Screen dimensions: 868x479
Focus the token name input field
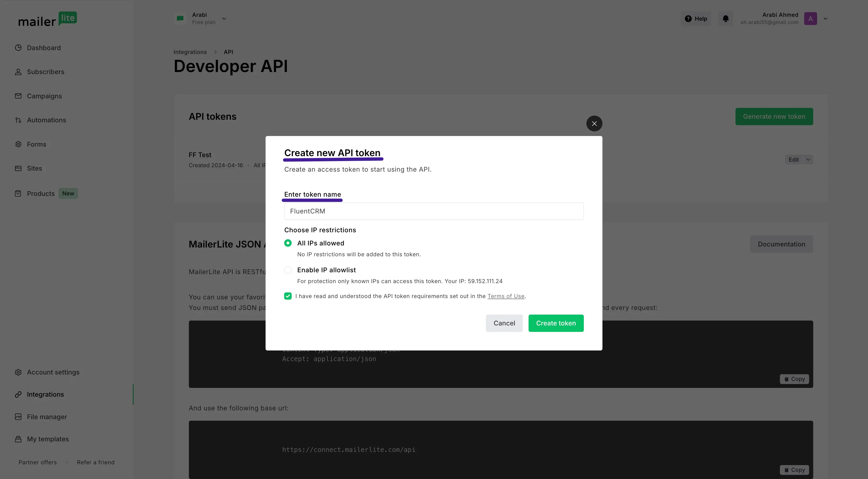[x=434, y=211]
